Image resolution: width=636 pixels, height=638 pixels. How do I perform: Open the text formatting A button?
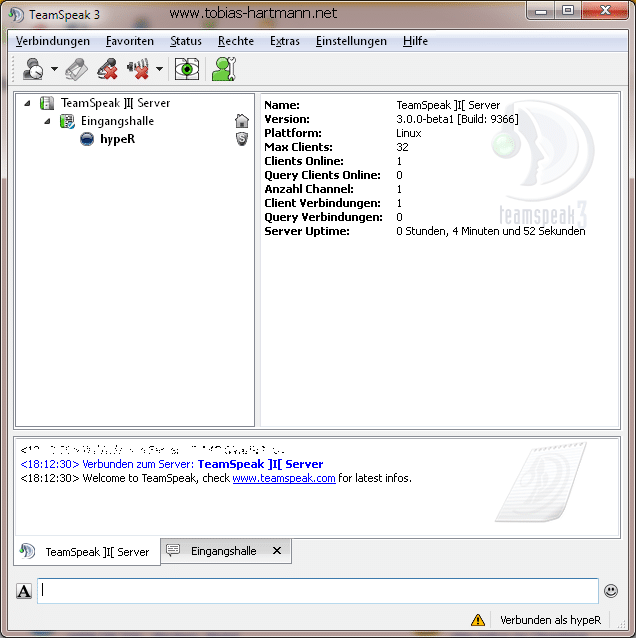click(x=24, y=591)
